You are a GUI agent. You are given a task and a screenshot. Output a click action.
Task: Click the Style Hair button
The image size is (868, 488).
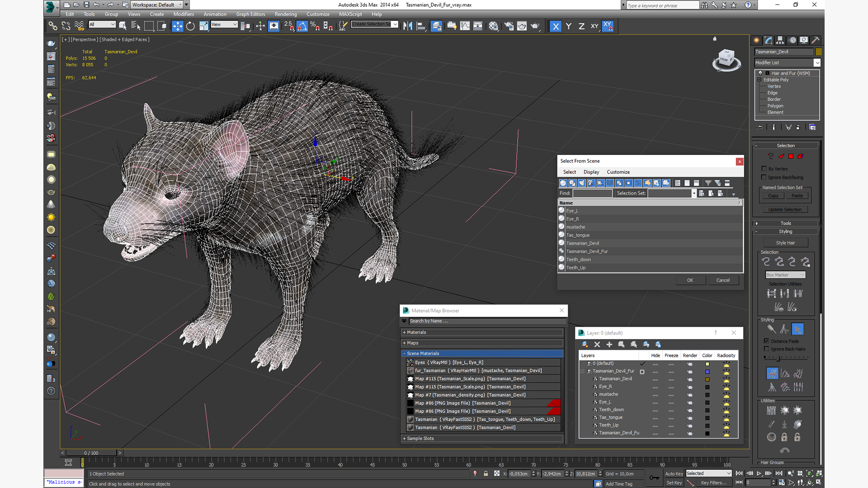(785, 243)
